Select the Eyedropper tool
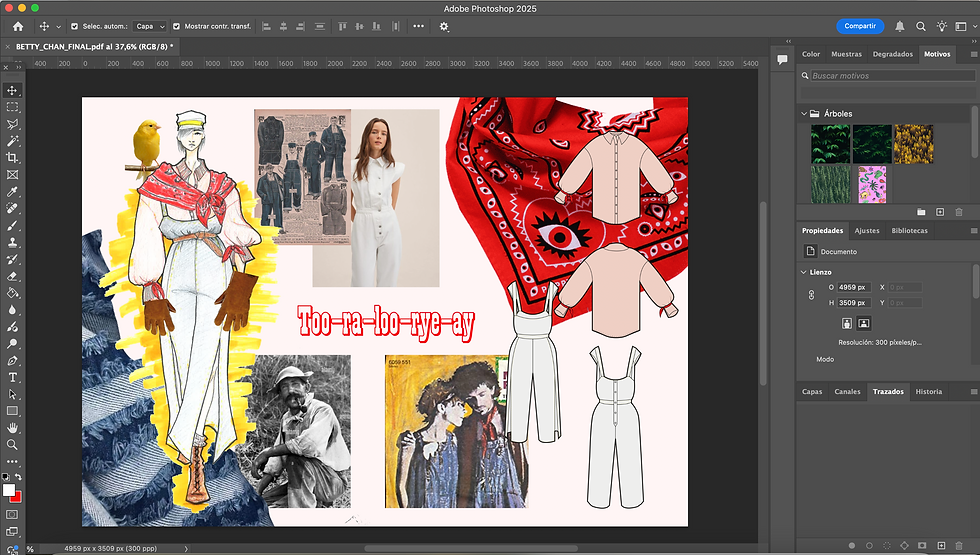 [x=12, y=191]
